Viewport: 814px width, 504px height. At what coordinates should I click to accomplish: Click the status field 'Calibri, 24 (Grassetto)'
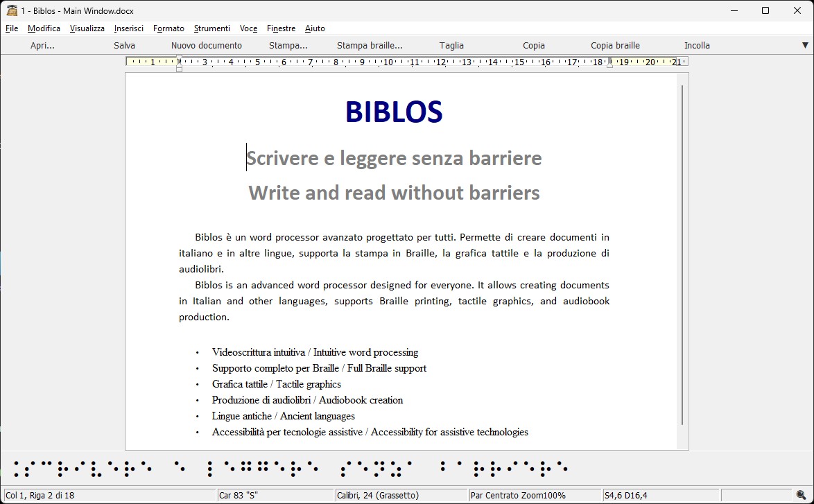(x=401, y=495)
